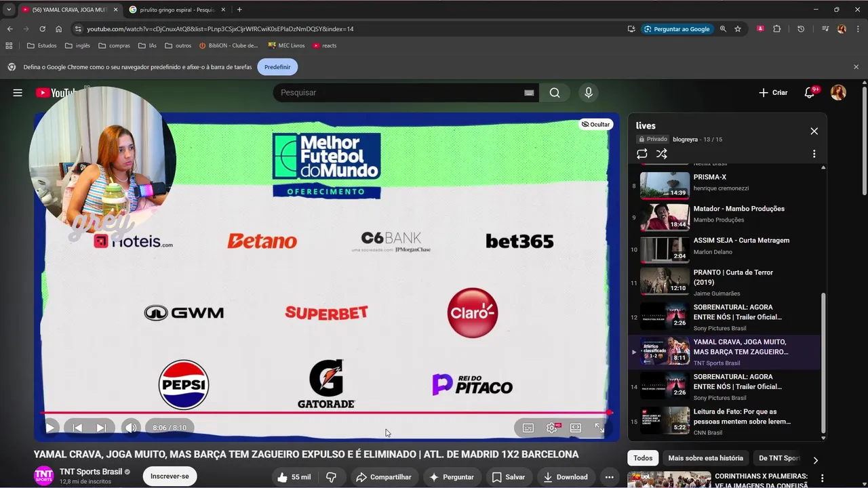Viewport: 868px width, 488px height.
Task: Bookmark this page with star icon
Action: point(738,29)
